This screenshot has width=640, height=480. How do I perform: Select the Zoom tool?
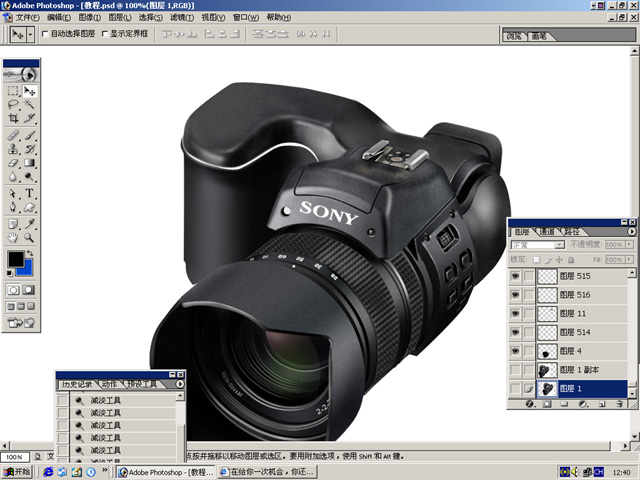pyautogui.click(x=29, y=238)
